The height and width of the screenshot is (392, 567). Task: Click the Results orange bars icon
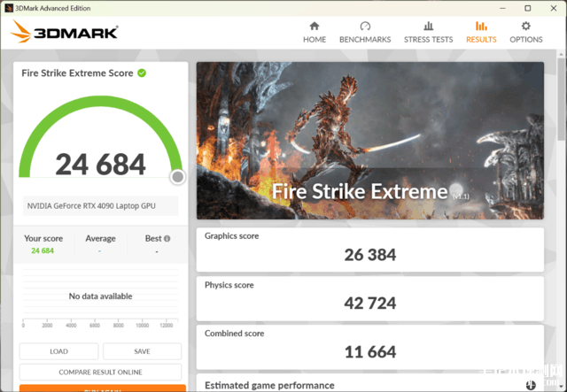click(481, 26)
